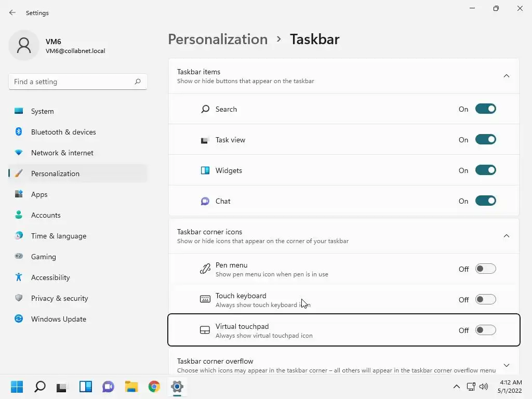Collapse the Taskbar items section
The width and height of the screenshot is (532, 399).
(507, 76)
